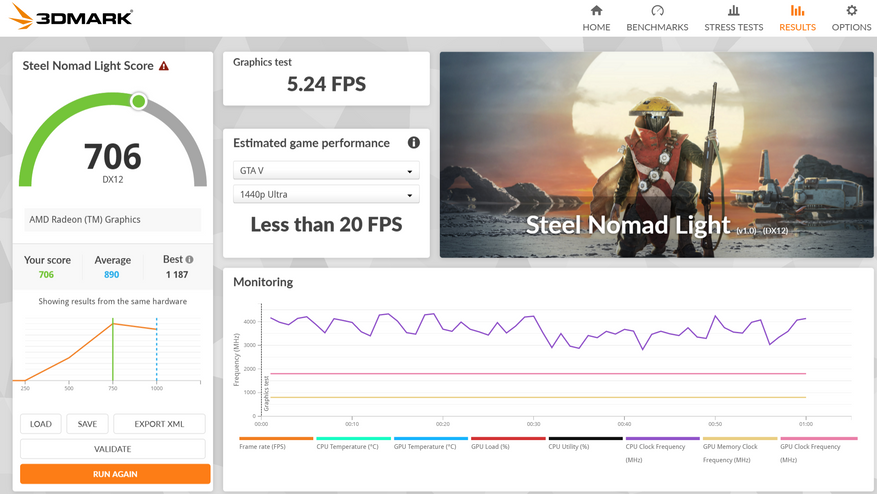This screenshot has width=877, height=494.
Task: Click the SAVE button
Action: [87, 424]
